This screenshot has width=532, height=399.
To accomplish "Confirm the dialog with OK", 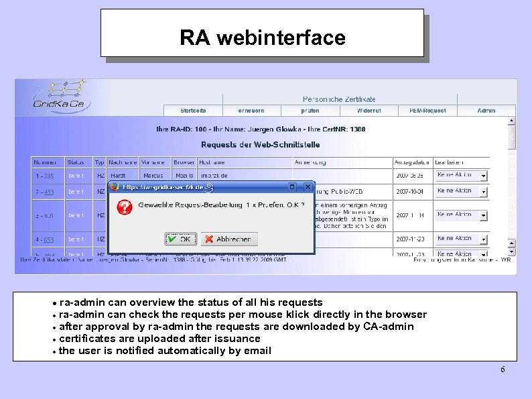I will [x=180, y=239].
